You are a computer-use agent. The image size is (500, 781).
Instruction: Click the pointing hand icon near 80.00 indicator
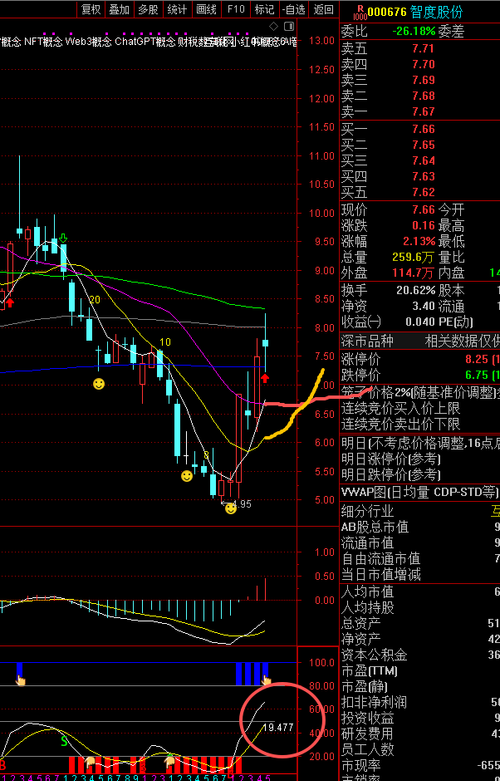[x=267, y=680]
